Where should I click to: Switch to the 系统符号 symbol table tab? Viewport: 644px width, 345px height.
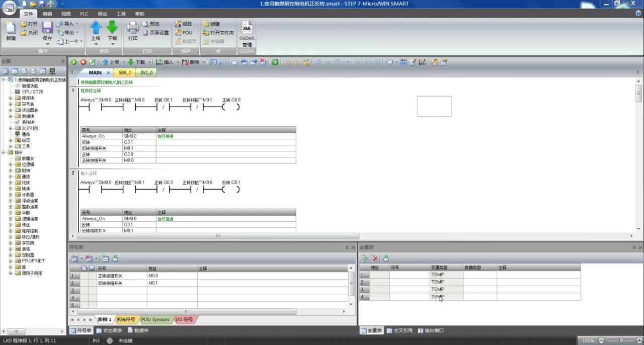point(126,320)
